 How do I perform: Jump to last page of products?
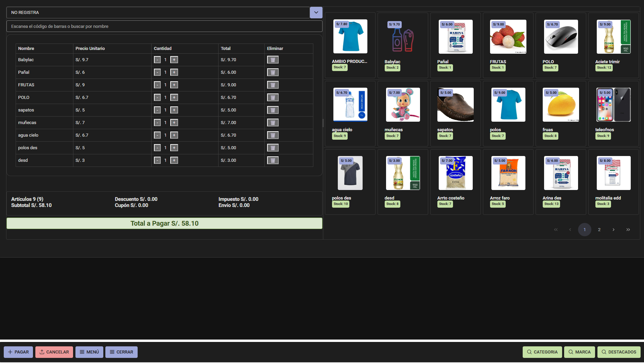pyautogui.click(x=628, y=230)
